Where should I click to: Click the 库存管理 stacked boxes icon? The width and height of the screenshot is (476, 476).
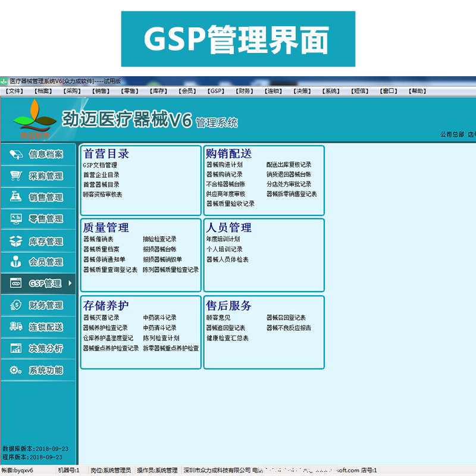(16, 241)
